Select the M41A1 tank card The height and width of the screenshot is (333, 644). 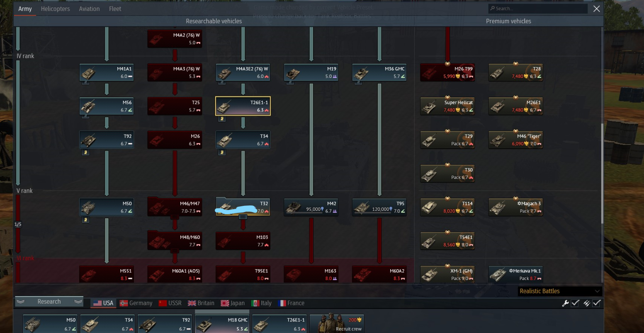click(107, 72)
